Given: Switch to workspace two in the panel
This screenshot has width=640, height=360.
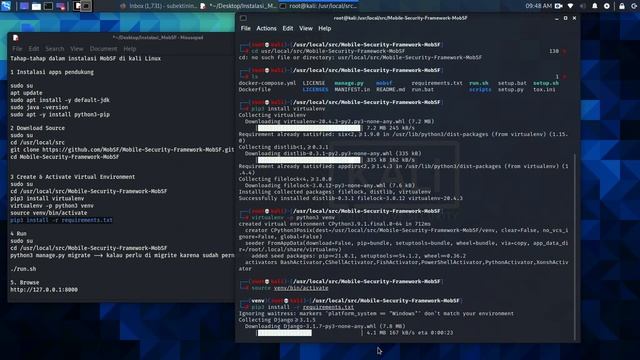Looking at the screenshot, I should tap(86, 6).
